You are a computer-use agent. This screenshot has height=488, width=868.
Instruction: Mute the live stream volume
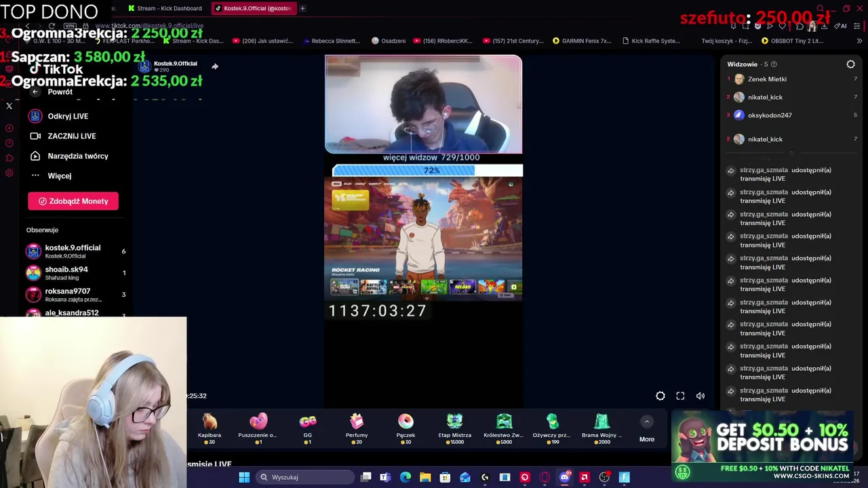click(x=701, y=396)
